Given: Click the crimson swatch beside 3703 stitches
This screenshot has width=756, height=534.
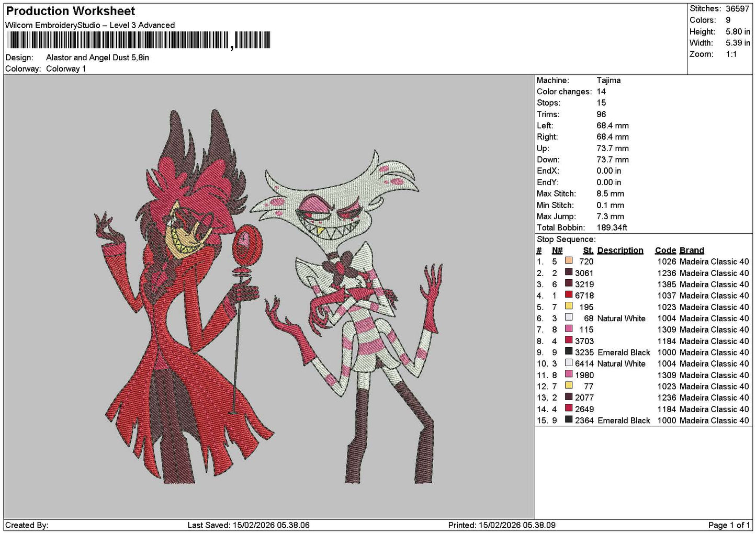Looking at the screenshot, I should coord(569,340).
